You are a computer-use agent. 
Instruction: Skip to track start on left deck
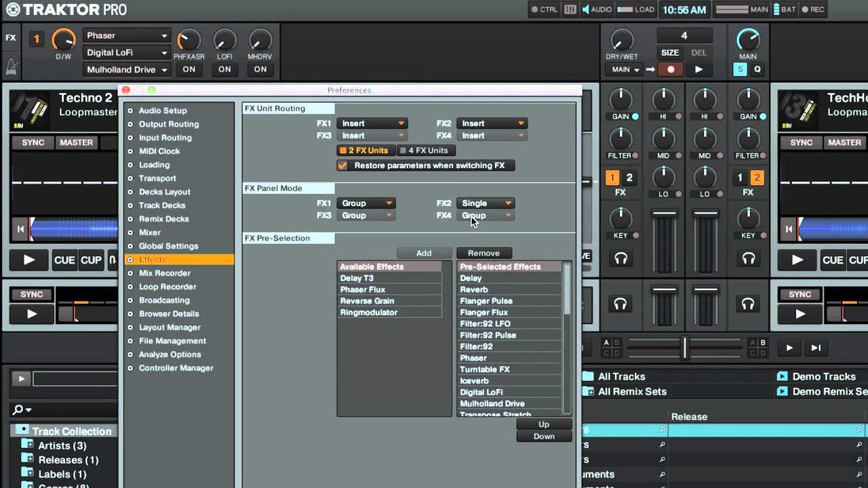point(20,229)
